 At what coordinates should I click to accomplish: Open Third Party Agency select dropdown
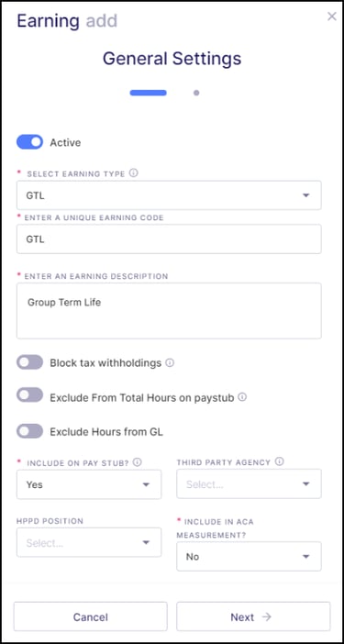[249, 483]
